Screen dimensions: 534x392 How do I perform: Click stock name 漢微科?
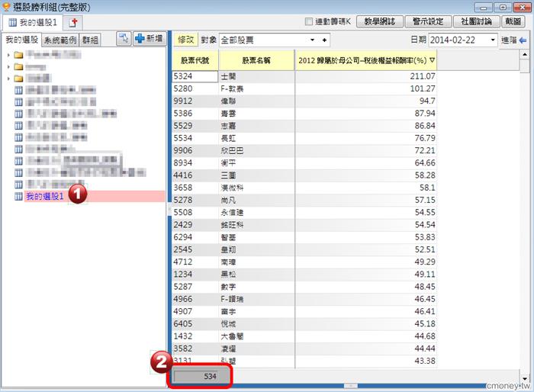pyautogui.click(x=232, y=188)
